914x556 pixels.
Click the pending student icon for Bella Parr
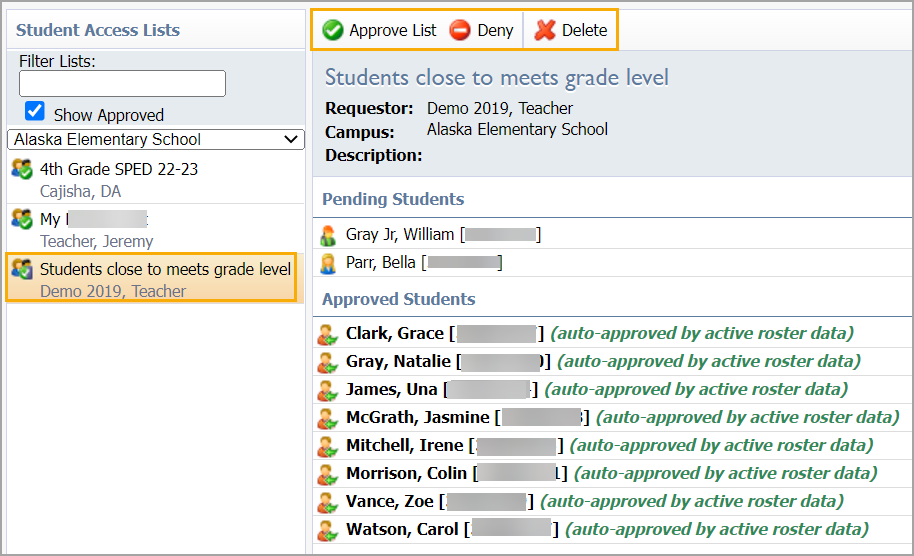(x=328, y=263)
